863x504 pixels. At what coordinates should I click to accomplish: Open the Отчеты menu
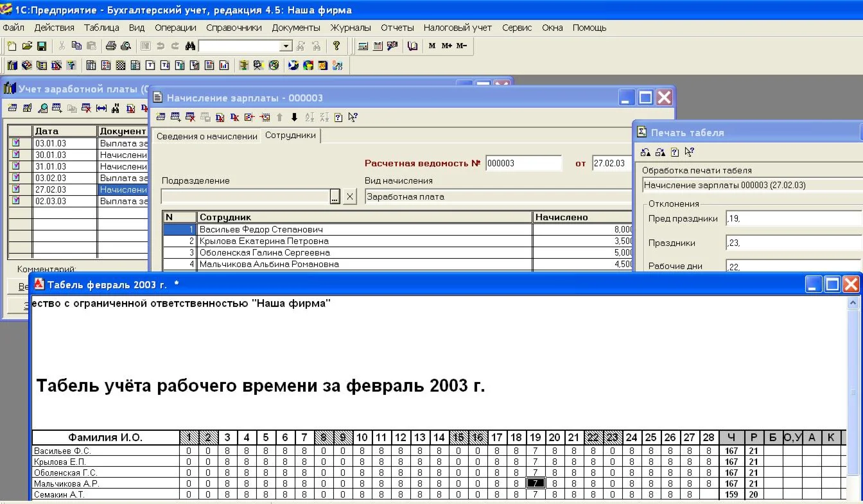pos(397,28)
